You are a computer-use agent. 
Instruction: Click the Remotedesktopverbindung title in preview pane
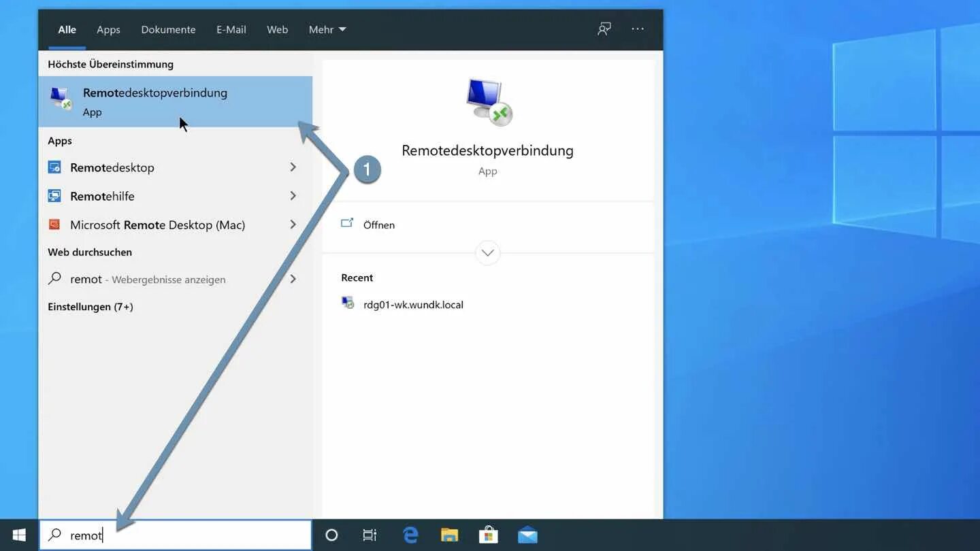tap(487, 150)
